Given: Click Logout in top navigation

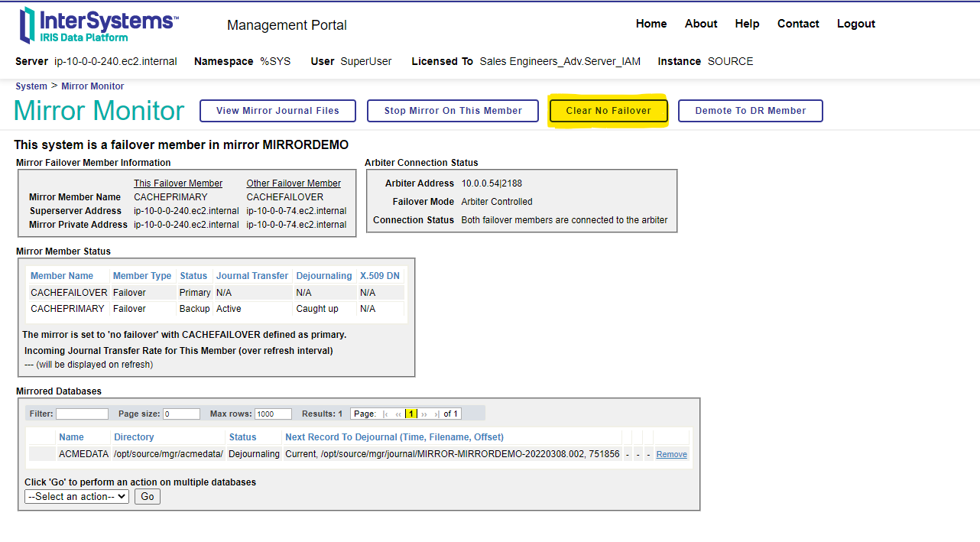Looking at the screenshot, I should (855, 24).
